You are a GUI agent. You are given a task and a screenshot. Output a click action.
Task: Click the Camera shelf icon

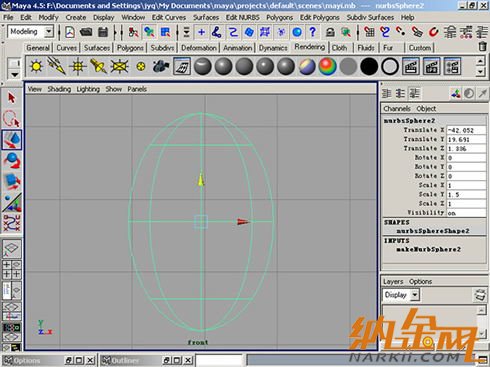161,66
